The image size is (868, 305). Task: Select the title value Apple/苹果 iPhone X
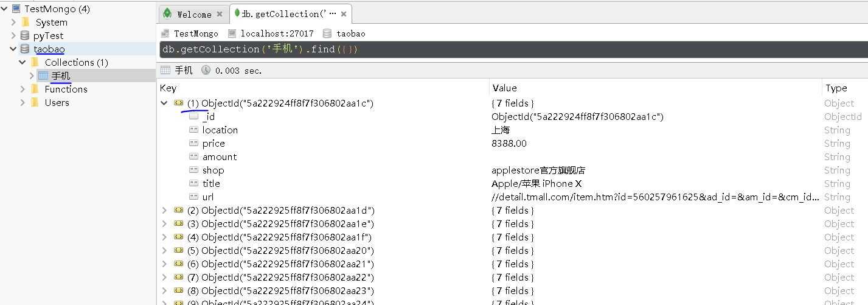coord(536,183)
